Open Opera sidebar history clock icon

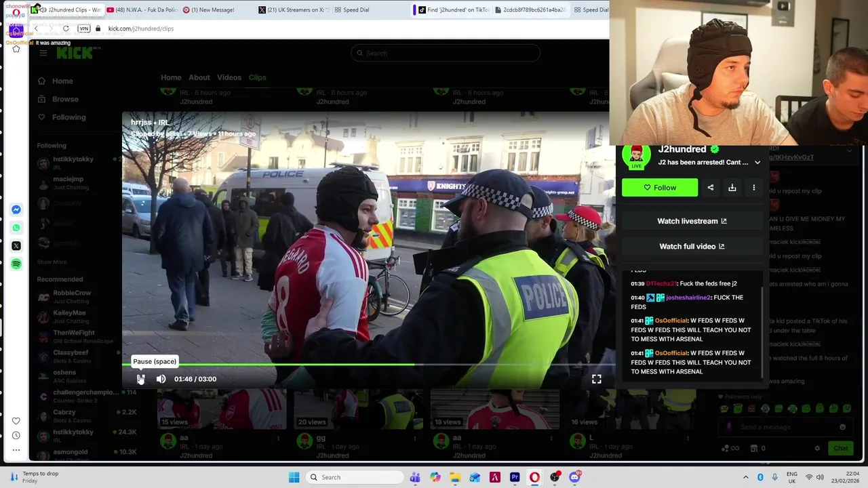point(16,435)
